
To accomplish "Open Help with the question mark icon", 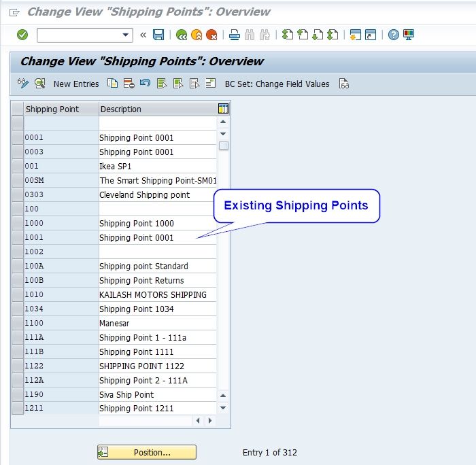I will click(394, 35).
